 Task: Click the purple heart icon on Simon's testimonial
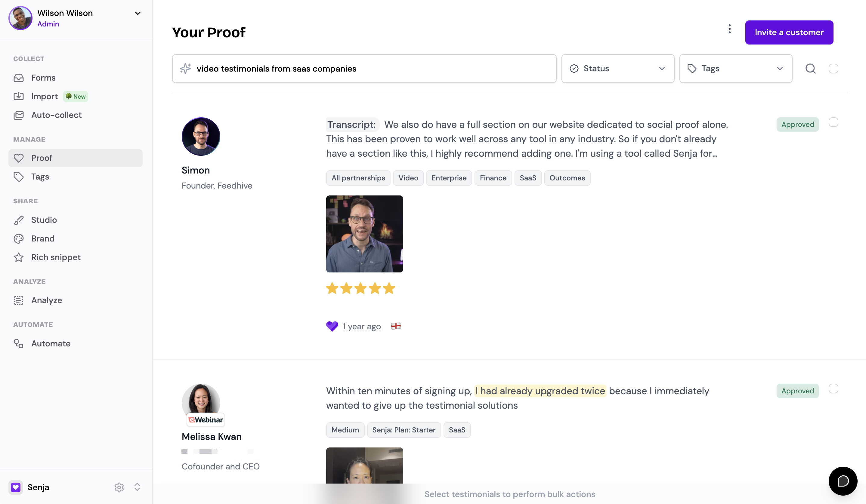pos(332,326)
